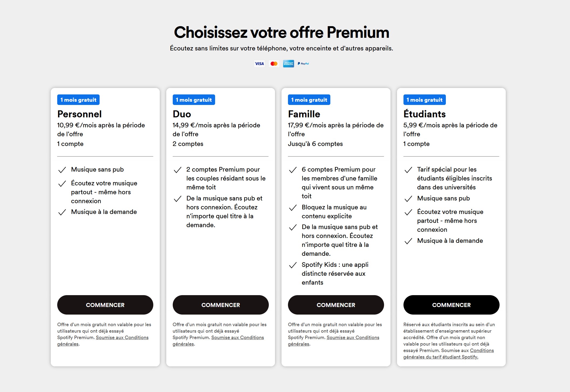Open Conditions générales link under Duo
The image size is (570, 392).
(x=237, y=338)
